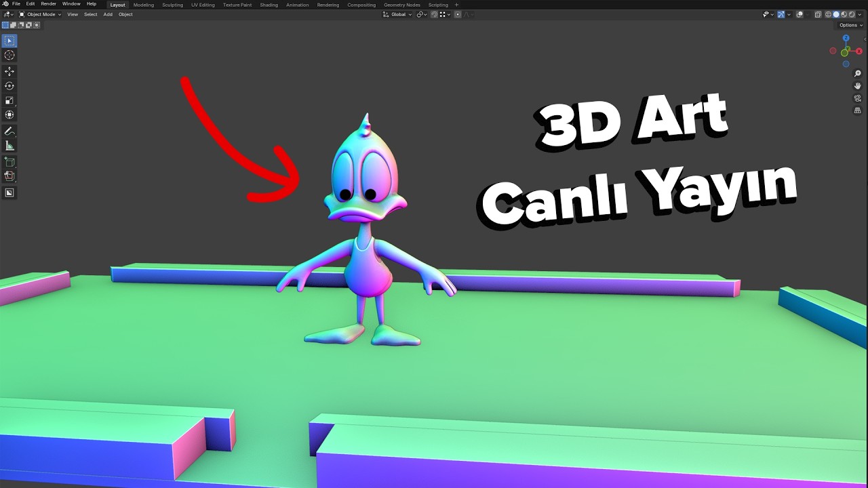Switch to the Geometry Nodes workspace tab
Viewport: 868px width, 488px height.
click(402, 5)
